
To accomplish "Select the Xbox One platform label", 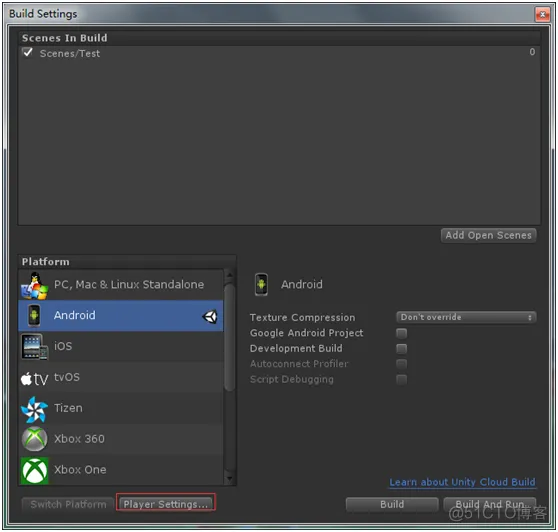I will (80, 470).
